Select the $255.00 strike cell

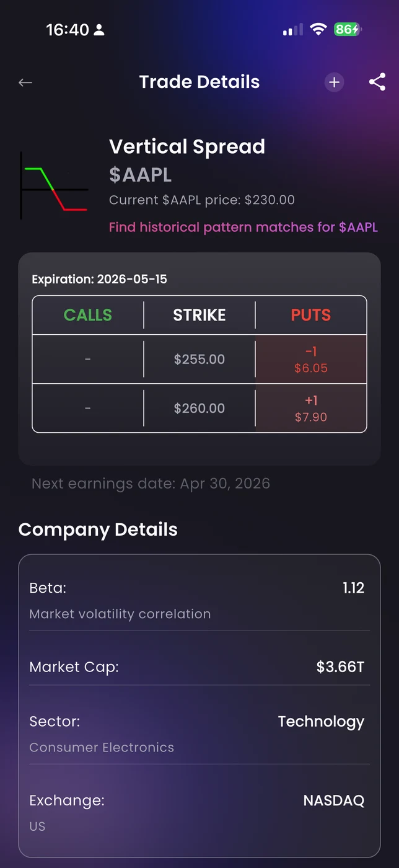pyautogui.click(x=199, y=360)
